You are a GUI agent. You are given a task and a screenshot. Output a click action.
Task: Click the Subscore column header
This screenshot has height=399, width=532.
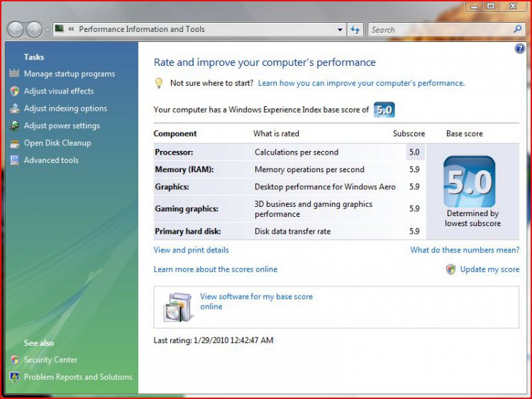(x=409, y=133)
